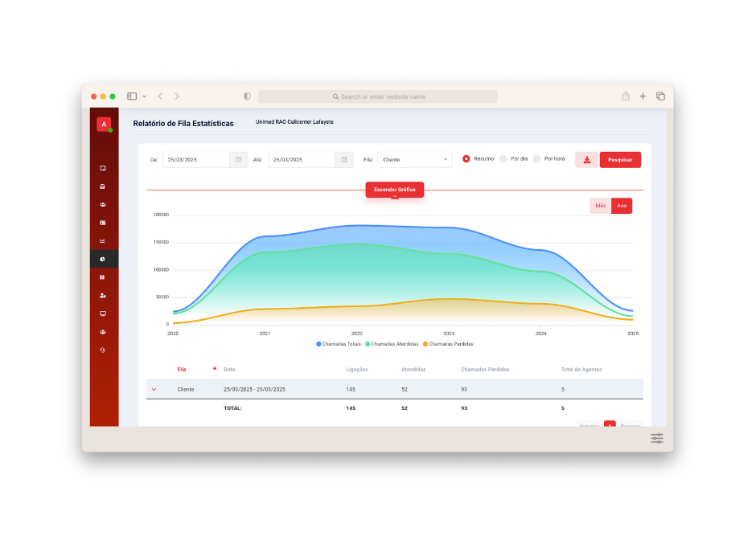The width and height of the screenshot is (756, 553).
Task: Click the privacy shield icon in the toolbar
Action: [x=248, y=96]
